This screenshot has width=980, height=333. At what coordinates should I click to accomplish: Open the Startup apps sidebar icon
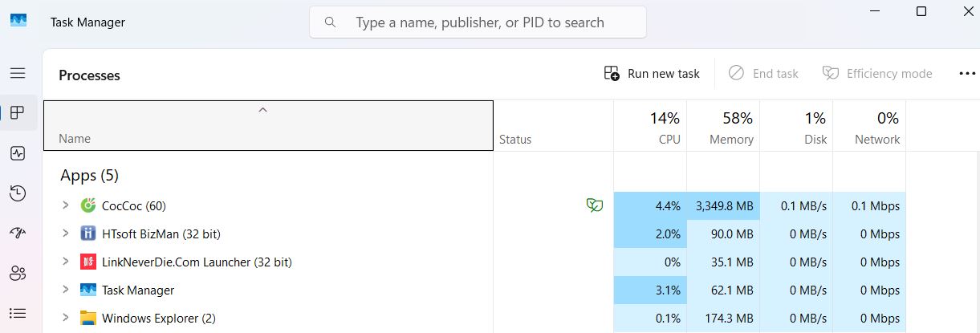coord(18,233)
